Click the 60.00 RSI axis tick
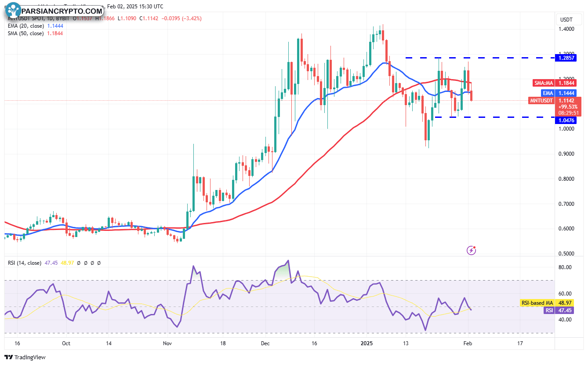The height and width of the screenshot is (365, 588). tap(565, 294)
